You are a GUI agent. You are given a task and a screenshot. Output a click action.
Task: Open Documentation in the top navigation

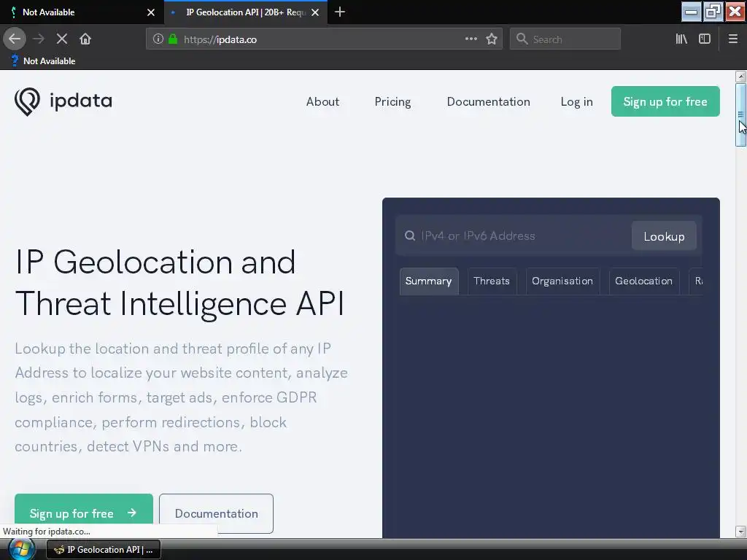click(x=488, y=102)
